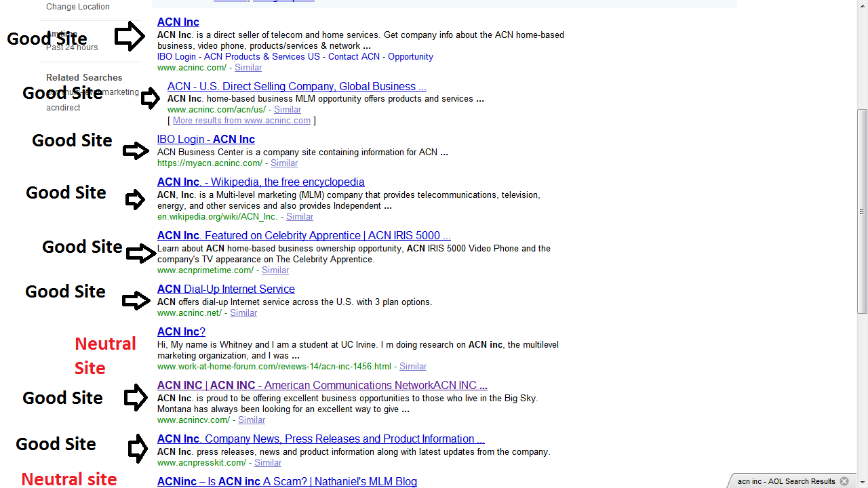The image size is (868, 488).
Task: Open Nathaniel's MLM Blog scam result
Action: point(287,481)
